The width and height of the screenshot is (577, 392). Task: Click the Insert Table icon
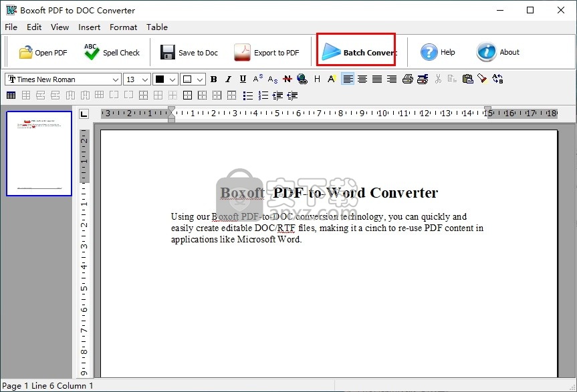coord(11,95)
